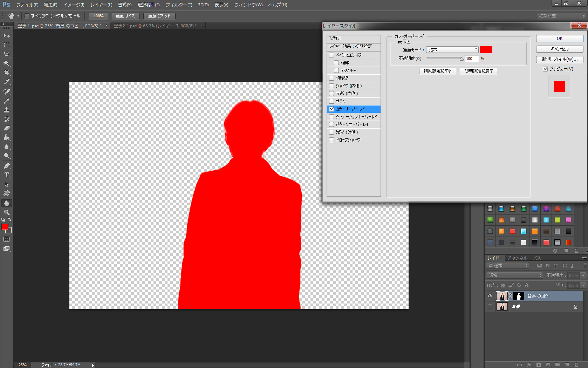Open the ウィンドウ(W) menu

tap(248, 5)
